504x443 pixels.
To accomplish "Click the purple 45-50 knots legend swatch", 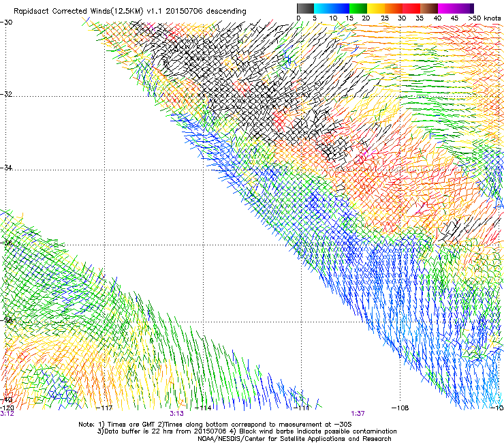I will click(x=464, y=8).
